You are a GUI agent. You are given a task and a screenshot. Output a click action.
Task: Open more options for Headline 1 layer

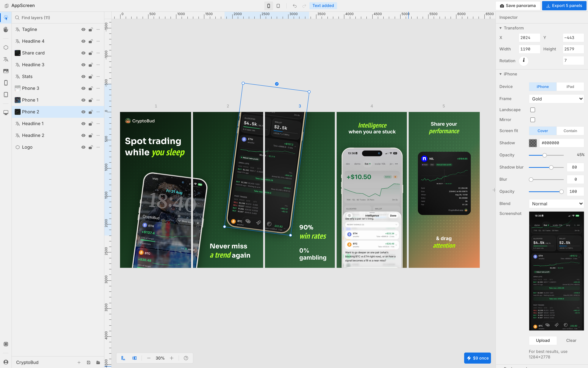98,124
